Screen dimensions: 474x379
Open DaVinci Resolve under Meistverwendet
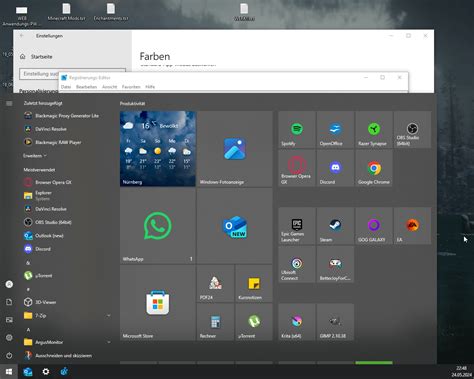tap(67, 209)
